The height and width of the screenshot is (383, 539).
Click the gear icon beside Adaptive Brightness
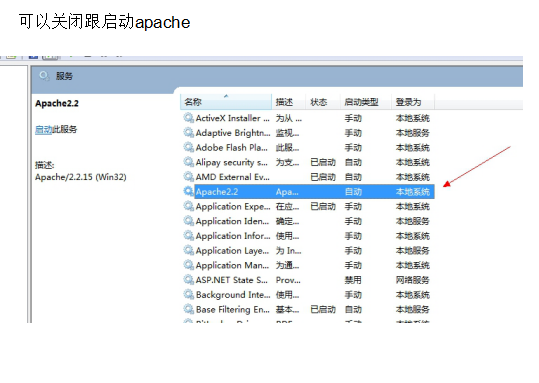(x=188, y=133)
